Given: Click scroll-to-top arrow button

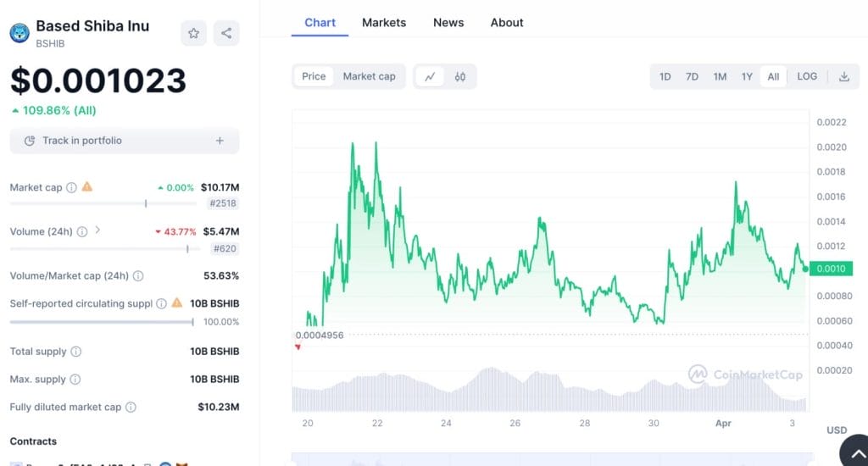Looking at the screenshot, I should click(855, 452).
